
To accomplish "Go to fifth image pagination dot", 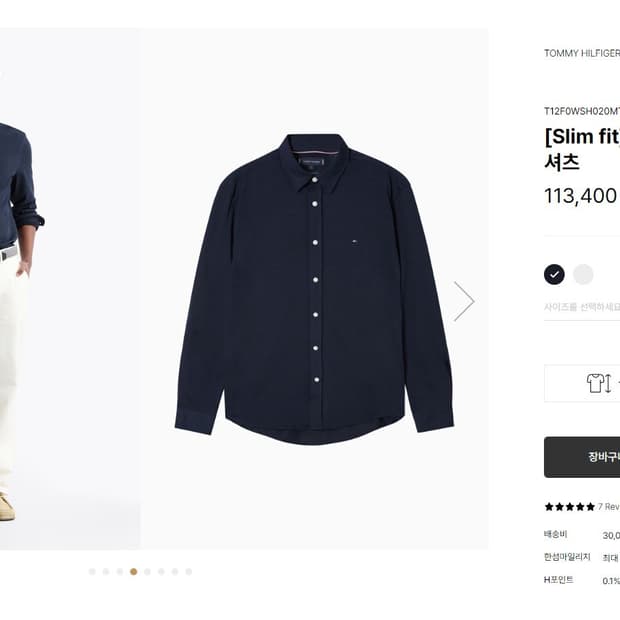I will coord(147,572).
